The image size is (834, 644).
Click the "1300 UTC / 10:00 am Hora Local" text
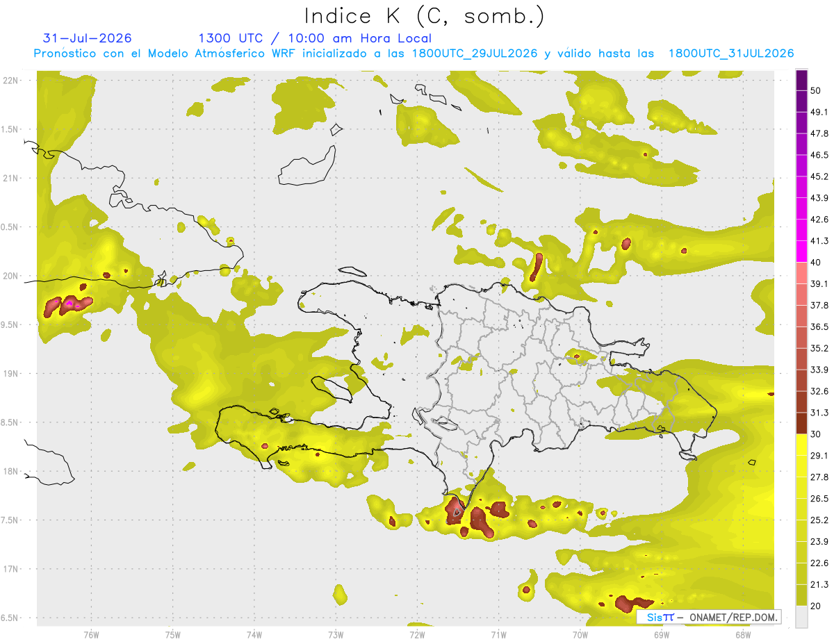[315, 38]
